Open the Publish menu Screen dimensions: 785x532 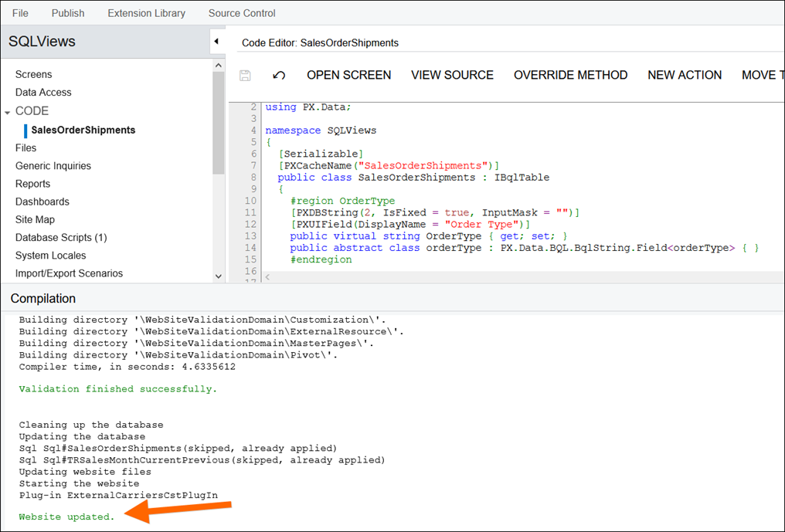click(x=68, y=13)
